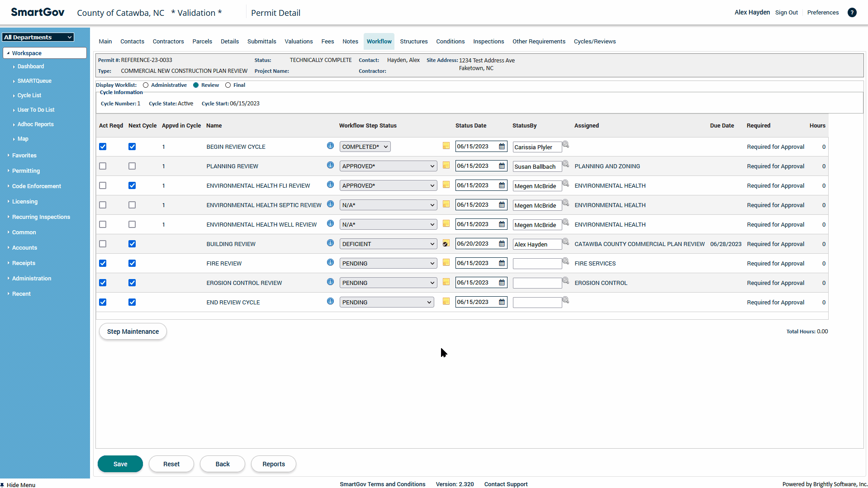Screen dimensions: 868x488
Task: Click the Step Maintenance button
Action: click(133, 332)
